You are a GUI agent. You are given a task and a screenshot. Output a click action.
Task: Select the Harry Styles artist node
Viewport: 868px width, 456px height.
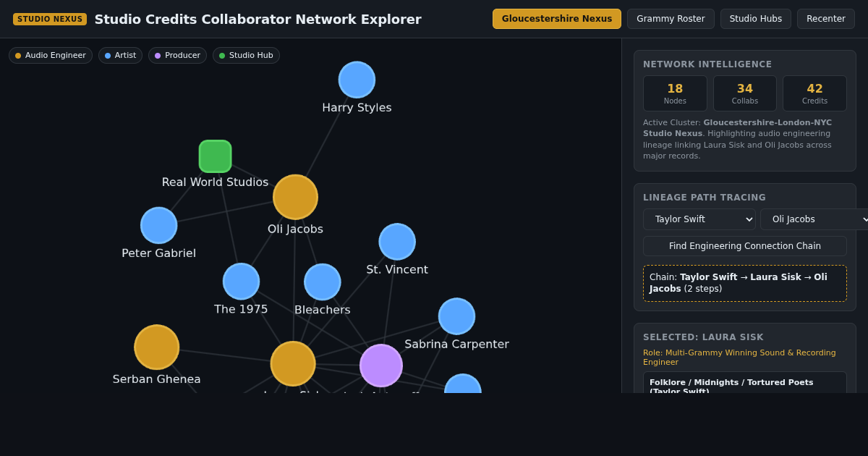click(x=357, y=80)
